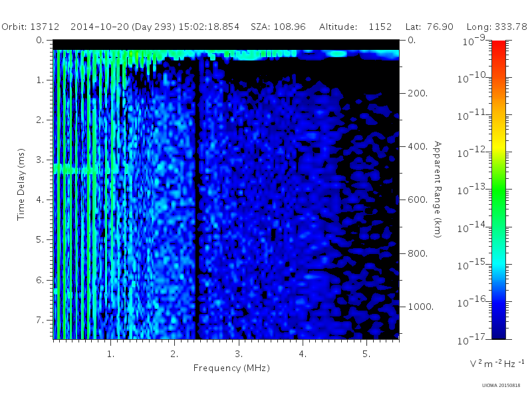Image resolution: width=532 pixels, height=399 pixels.
Task: Click the frequency tick label '2.'
Action: tap(174, 354)
